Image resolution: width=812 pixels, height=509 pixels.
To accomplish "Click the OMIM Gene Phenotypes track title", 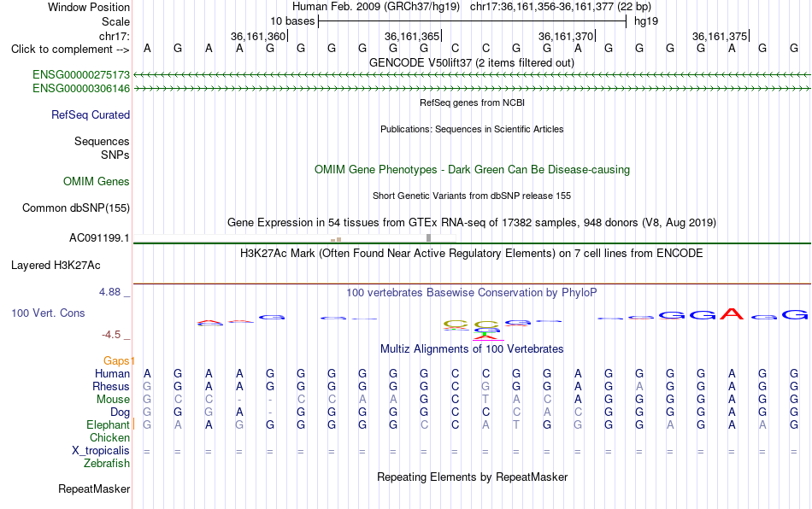I will [x=473, y=170].
